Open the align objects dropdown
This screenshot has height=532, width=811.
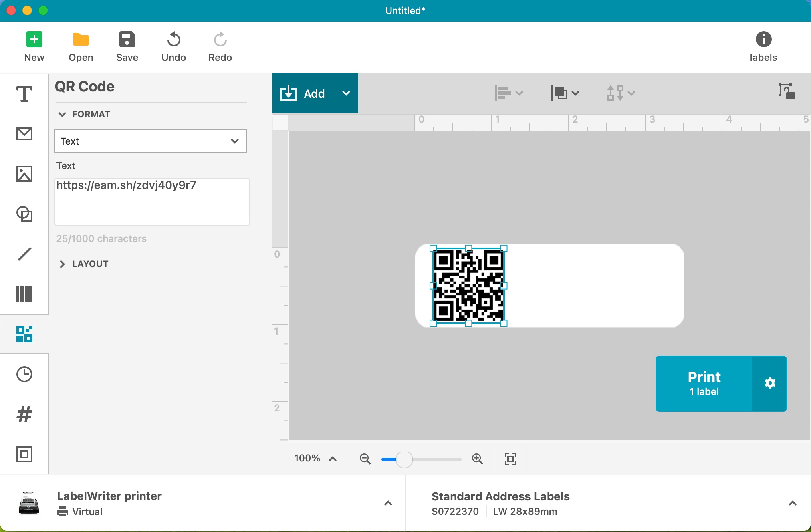point(508,93)
